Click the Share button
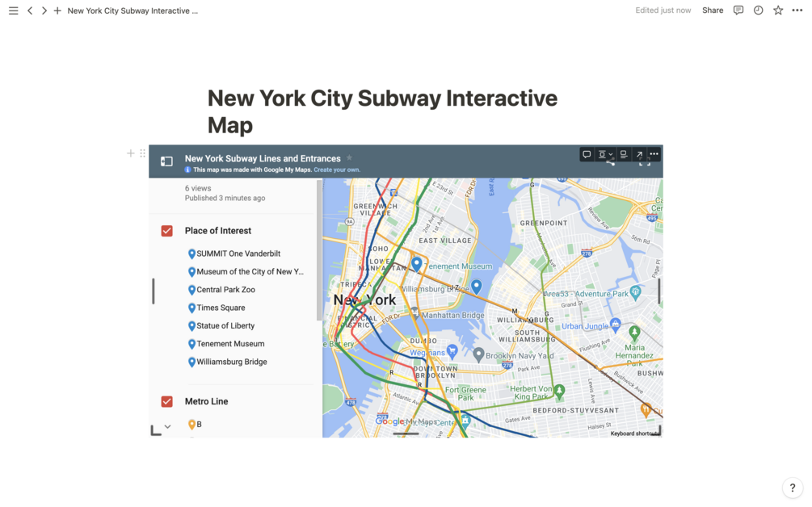Viewport: 812px width, 507px height. coord(713,10)
